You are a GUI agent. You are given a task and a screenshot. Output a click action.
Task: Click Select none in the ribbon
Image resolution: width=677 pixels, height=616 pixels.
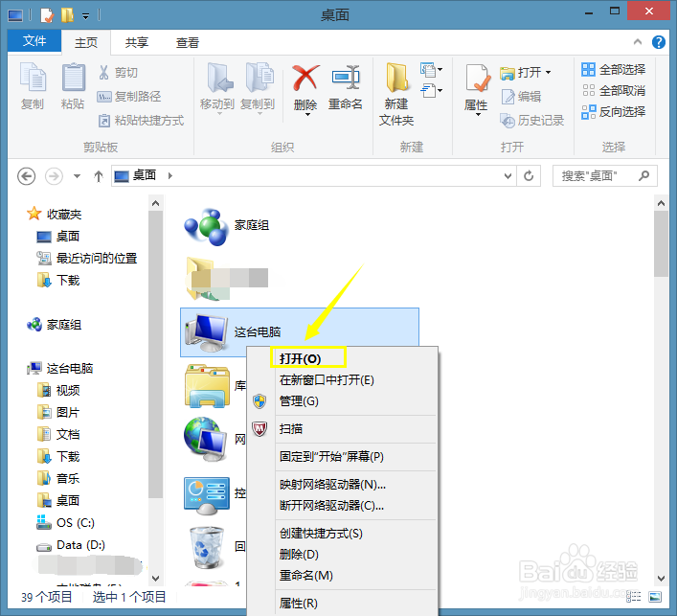click(x=613, y=91)
